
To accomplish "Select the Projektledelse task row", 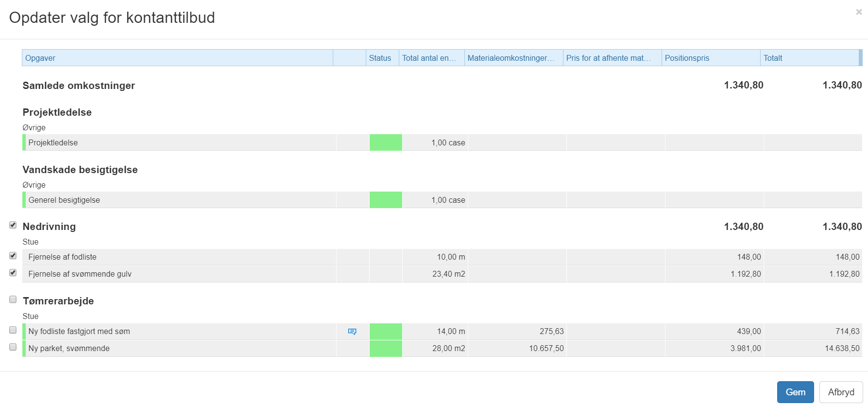I will point(53,143).
